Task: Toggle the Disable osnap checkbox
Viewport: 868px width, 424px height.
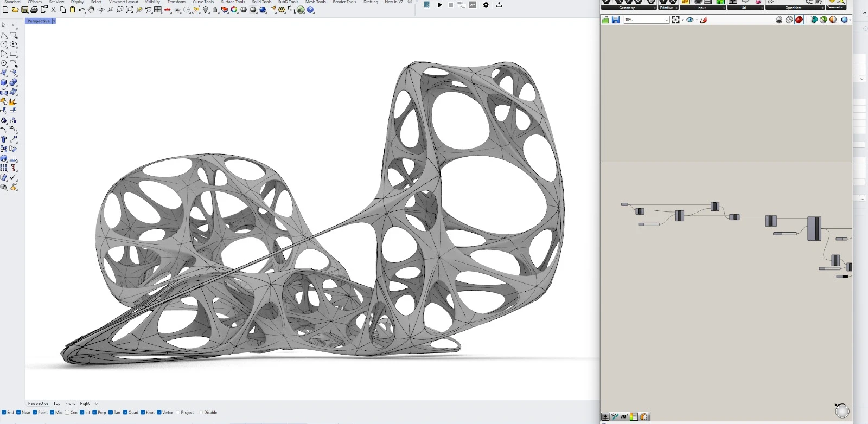Action: pyautogui.click(x=201, y=413)
